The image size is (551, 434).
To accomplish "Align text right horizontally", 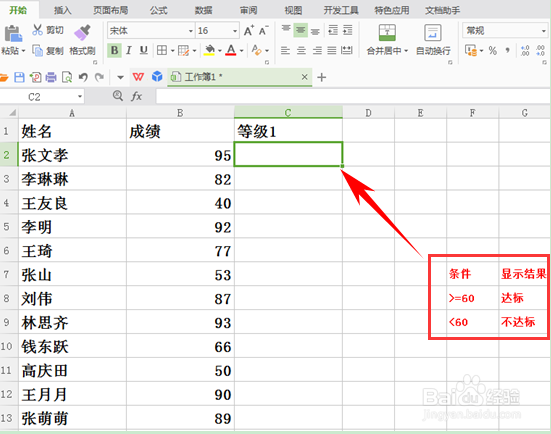I will click(317, 51).
